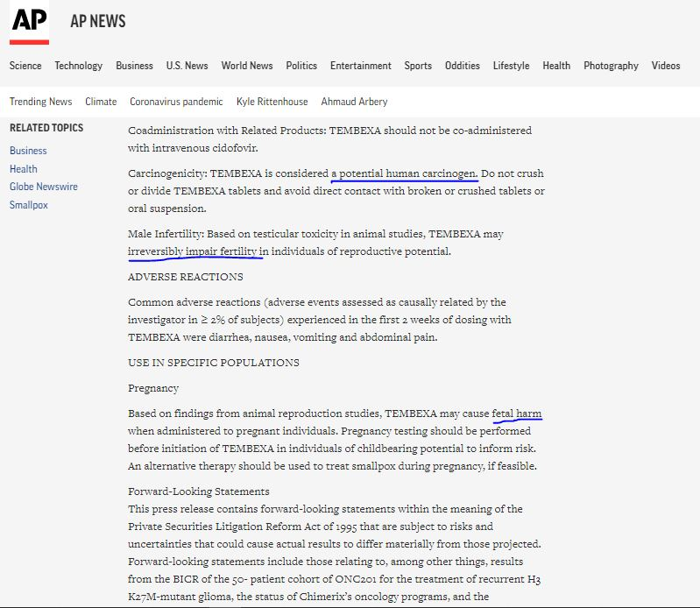
Task: Click the ADVERSE REACTIONS heading
Action: [x=185, y=277]
